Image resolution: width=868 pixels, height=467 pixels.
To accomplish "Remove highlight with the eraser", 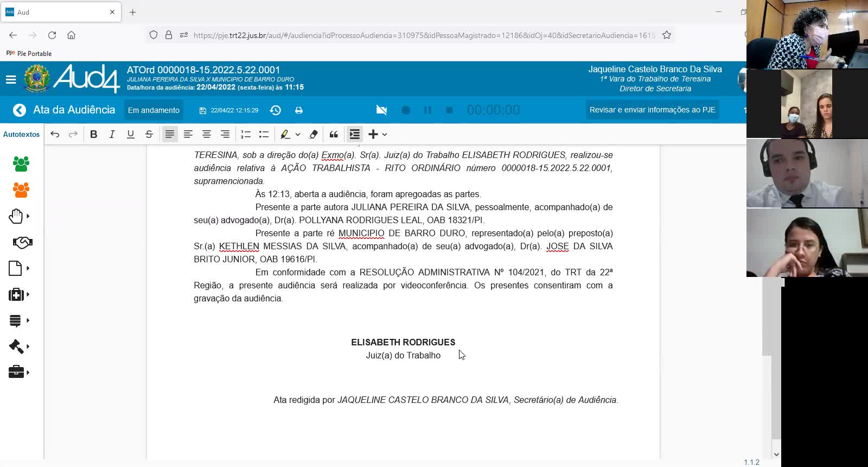I will [x=314, y=134].
